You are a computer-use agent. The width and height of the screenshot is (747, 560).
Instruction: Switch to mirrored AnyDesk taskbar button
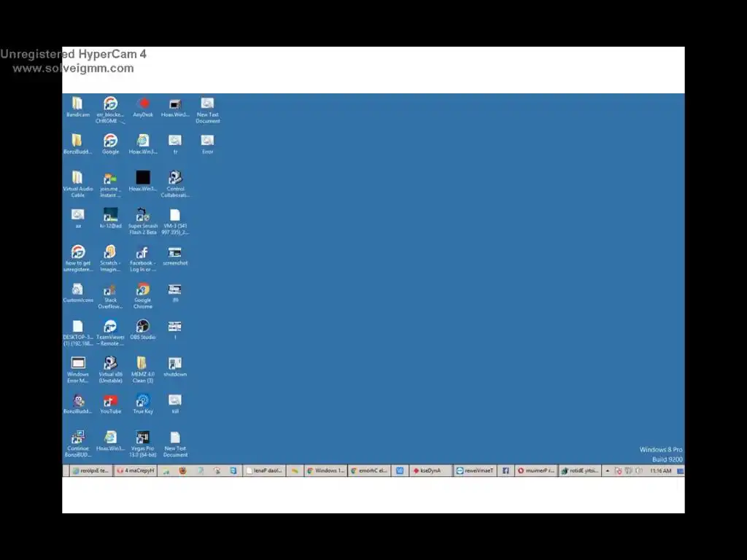[x=430, y=470]
